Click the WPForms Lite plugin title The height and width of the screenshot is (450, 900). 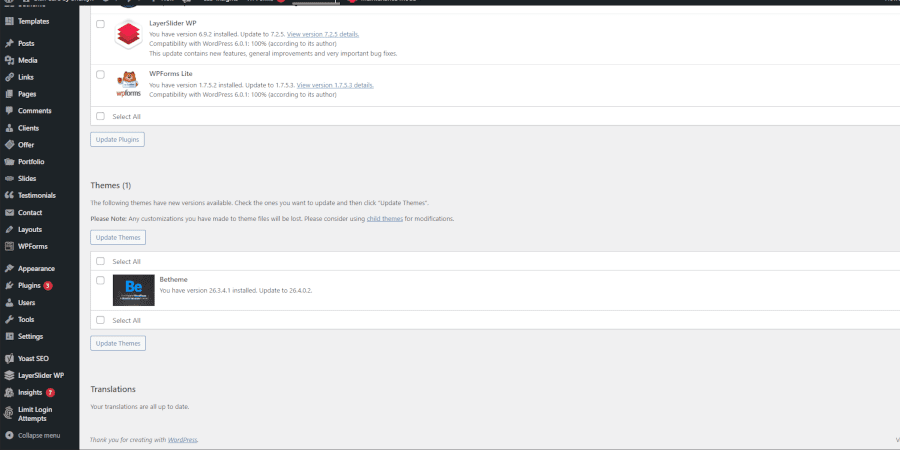pos(171,74)
